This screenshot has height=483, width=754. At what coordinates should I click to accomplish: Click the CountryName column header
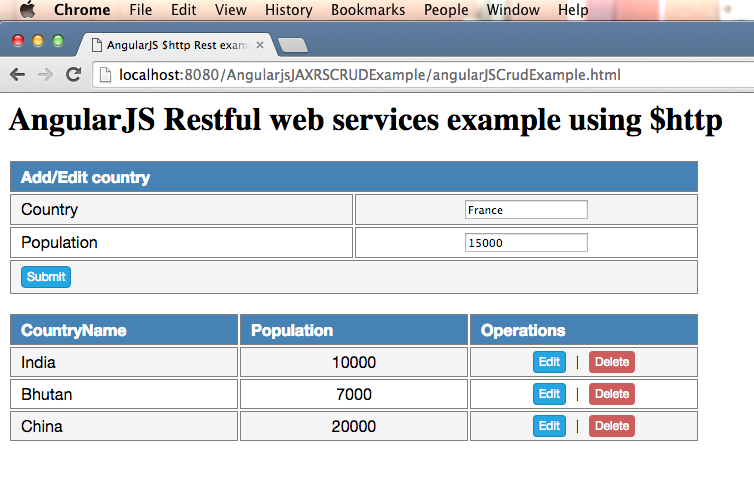pyautogui.click(x=124, y=330)
